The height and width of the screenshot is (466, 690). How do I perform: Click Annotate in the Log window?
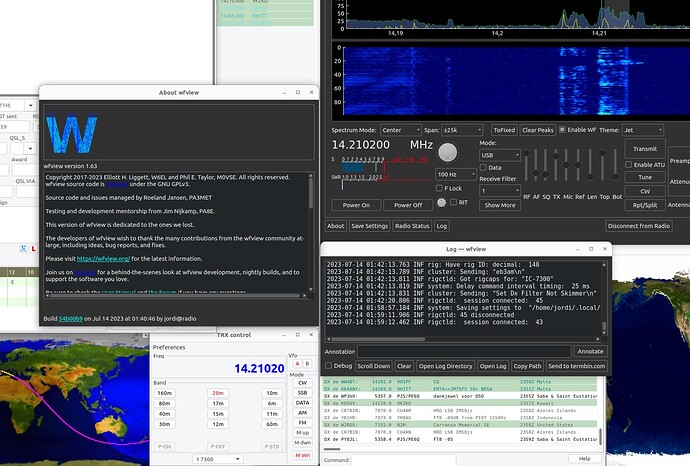point(590,351)
